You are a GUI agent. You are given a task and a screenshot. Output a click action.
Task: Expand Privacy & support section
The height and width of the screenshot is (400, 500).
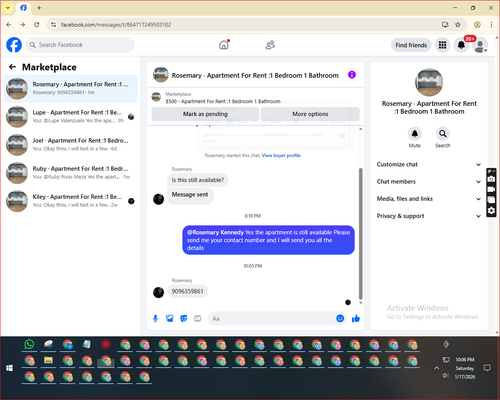[x=429, y=216]
